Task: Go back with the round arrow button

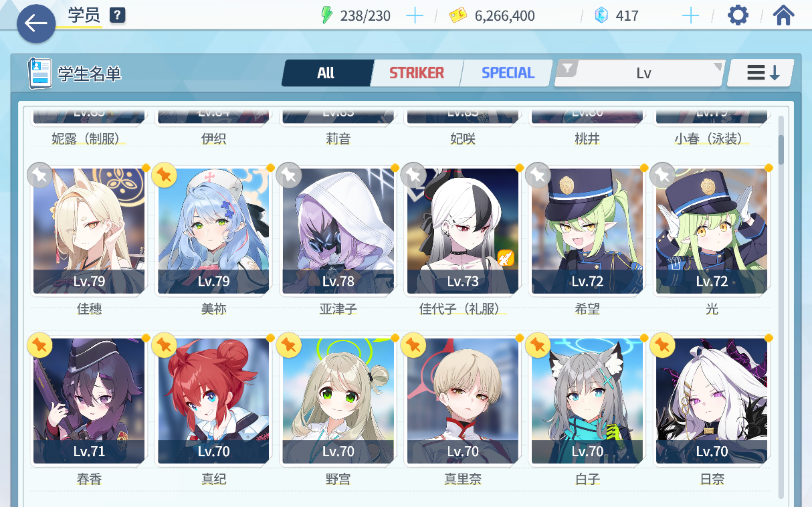Action: 36,23
